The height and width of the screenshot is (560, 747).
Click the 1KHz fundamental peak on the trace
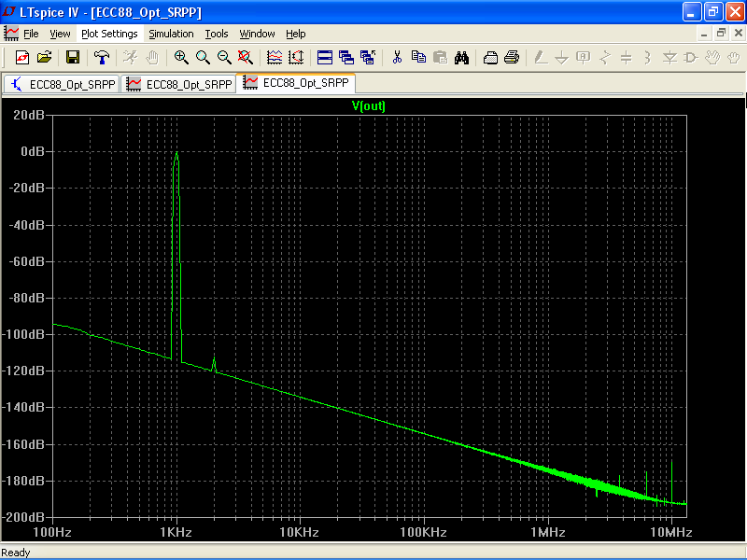176,153
